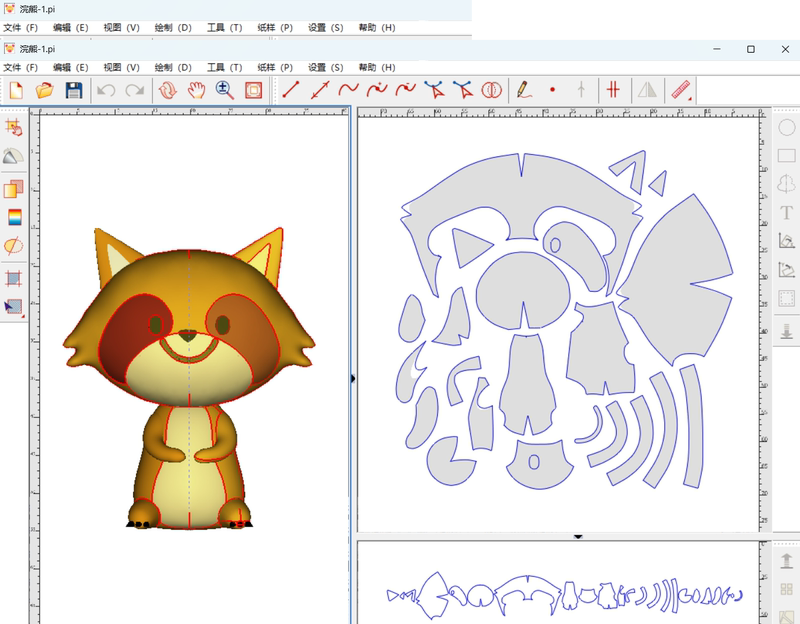This screenshot has width=800, height=624.
Task: Open the 纸样 (P) menu in front window
Action: click(x=275, y=67)
